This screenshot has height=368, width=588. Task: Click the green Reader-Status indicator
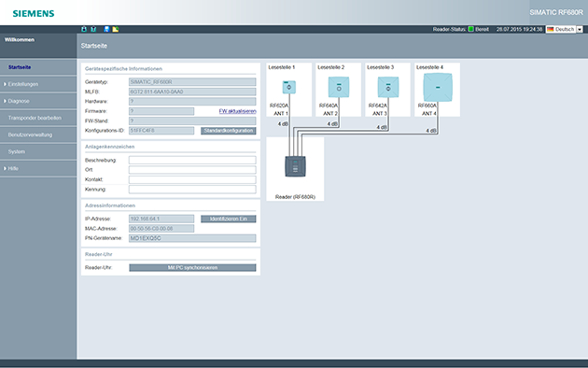click(471, 29)
